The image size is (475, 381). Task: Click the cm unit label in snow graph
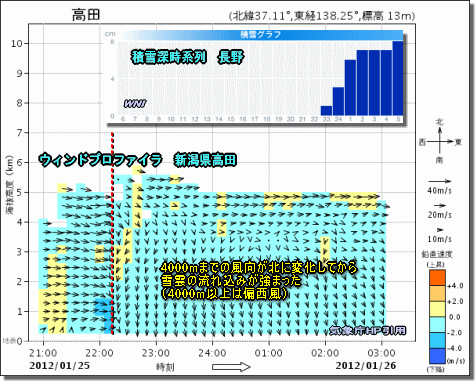(110, 34)
